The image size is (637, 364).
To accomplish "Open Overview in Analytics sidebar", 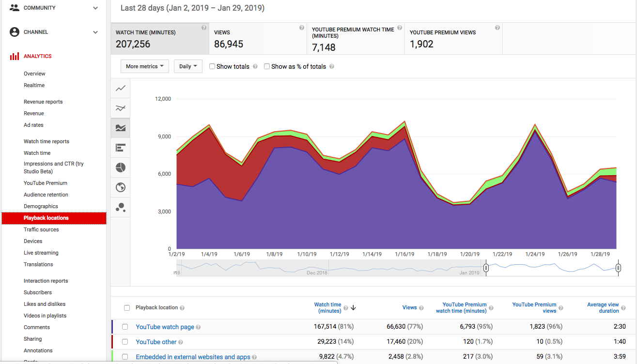I will [34, 74].
